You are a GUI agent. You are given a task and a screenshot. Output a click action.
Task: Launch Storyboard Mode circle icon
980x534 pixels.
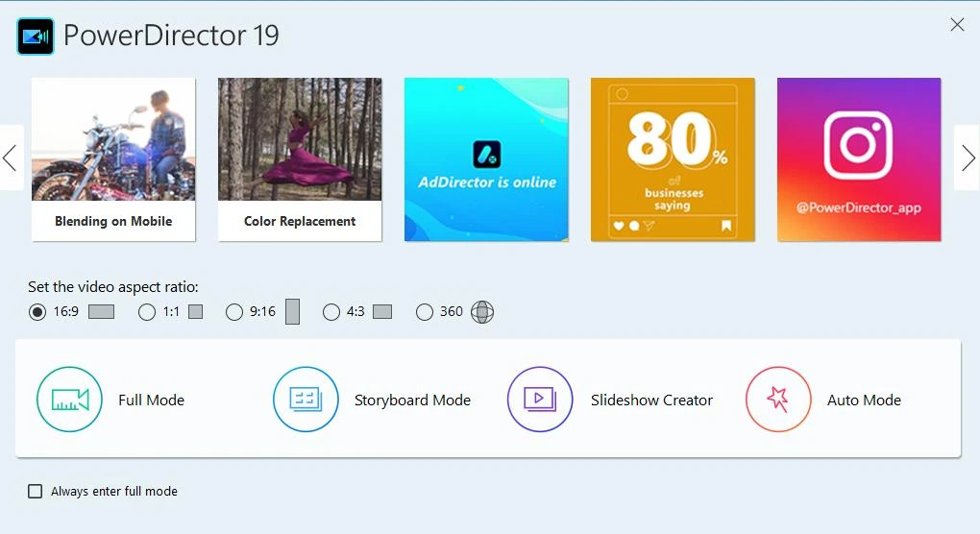(x=306, y=400)
